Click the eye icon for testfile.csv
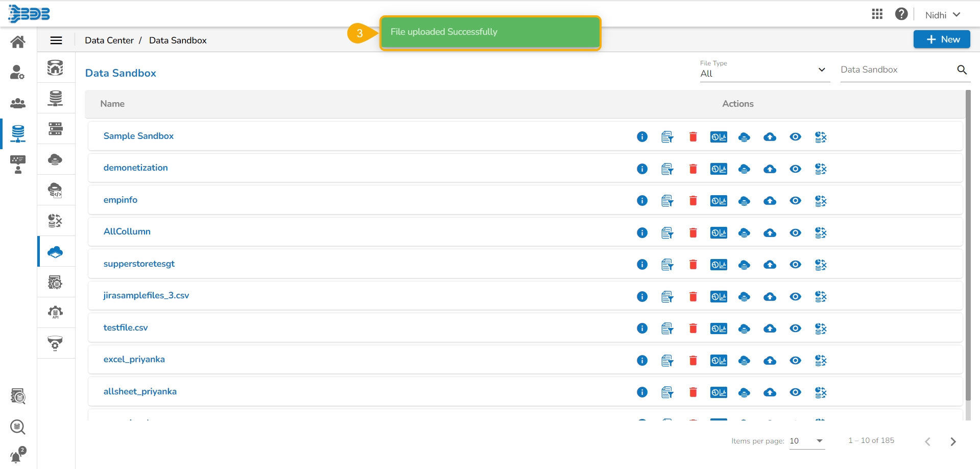 (x=795, y=329)
